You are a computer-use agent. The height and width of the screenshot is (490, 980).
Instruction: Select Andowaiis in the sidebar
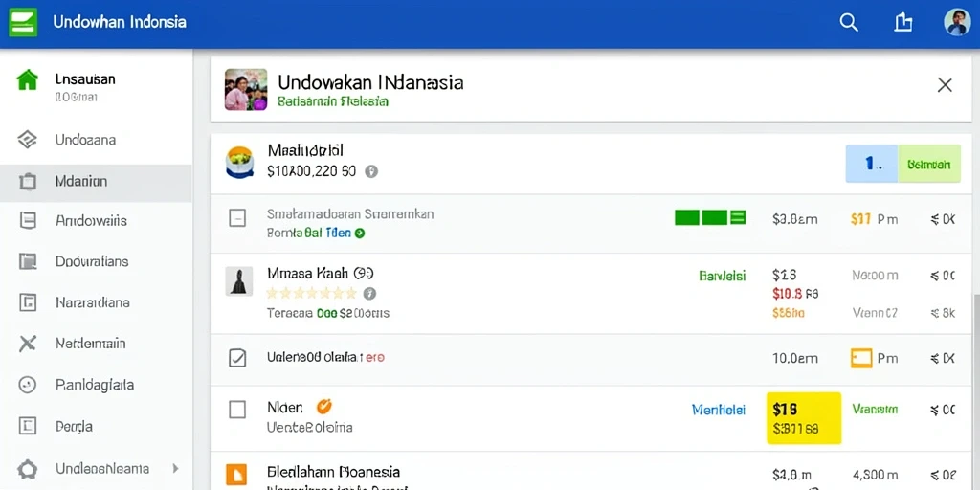click(91, 221)
